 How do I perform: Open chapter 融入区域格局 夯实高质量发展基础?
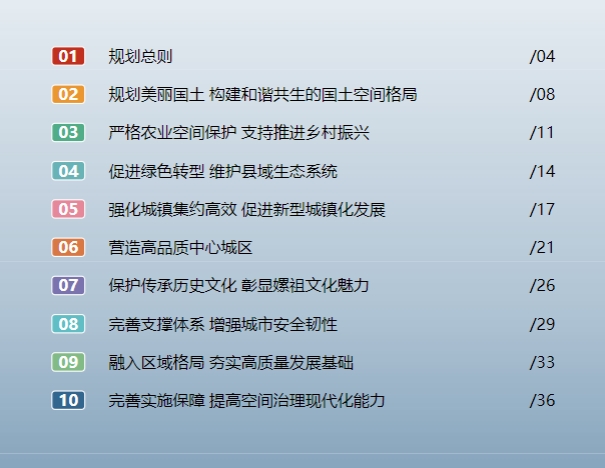(231, 362)
